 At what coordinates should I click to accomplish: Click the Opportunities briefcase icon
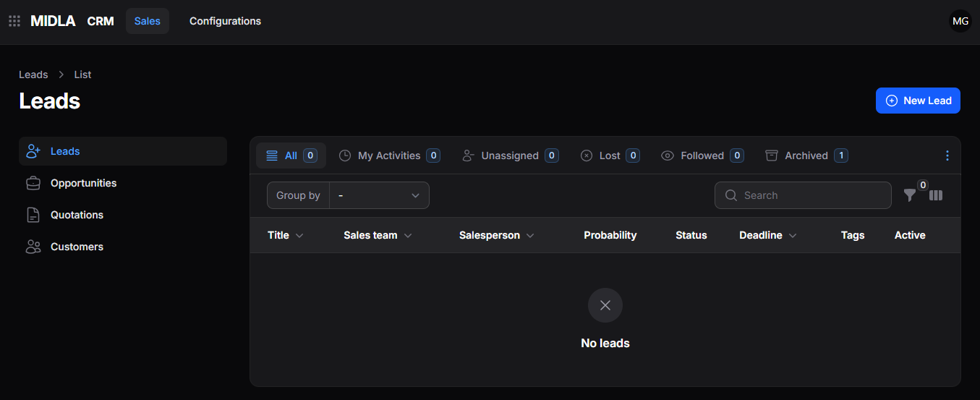click(33, 183)
